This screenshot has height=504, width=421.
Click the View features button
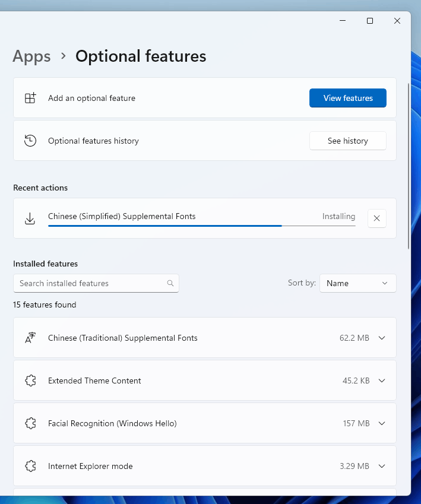click(x=348, y=98)
